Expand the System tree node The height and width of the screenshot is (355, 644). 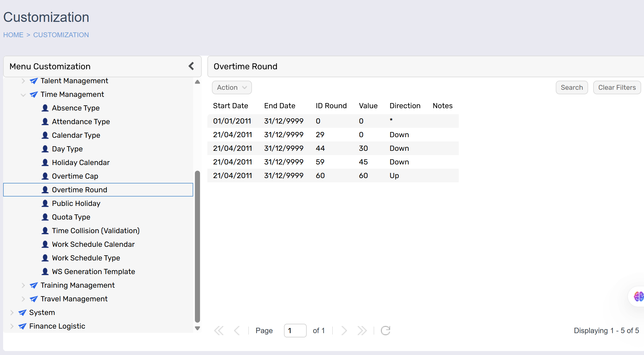(12, 312)
